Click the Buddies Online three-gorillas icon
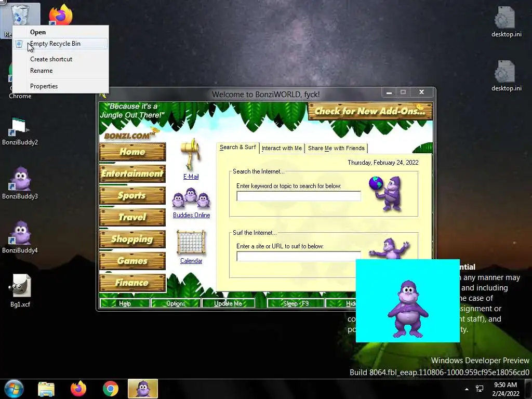532x399 pixels. click(191, 198)
